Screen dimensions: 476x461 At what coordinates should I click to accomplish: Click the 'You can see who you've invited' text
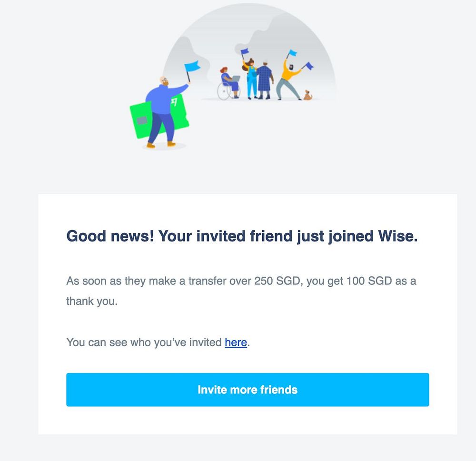[x=144, y=342]
